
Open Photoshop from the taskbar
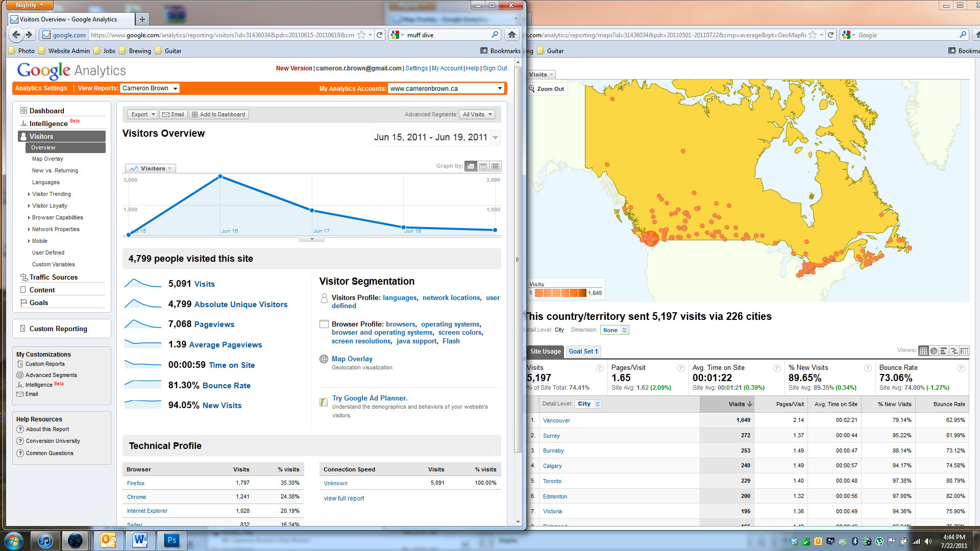click(x=171, y=540)
